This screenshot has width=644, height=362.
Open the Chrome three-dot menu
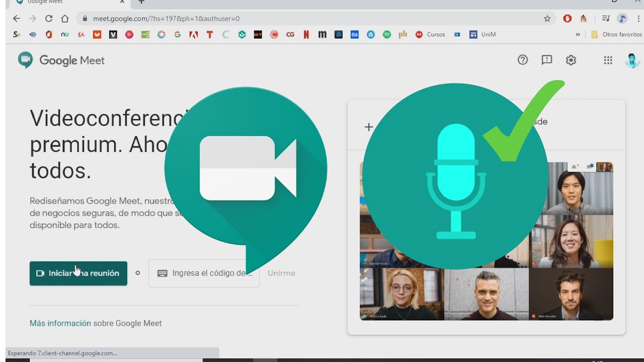[638, 19]
